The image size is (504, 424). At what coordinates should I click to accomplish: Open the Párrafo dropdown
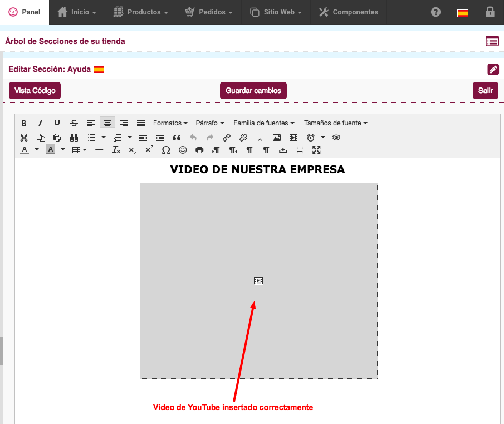(x=210, y=123)
